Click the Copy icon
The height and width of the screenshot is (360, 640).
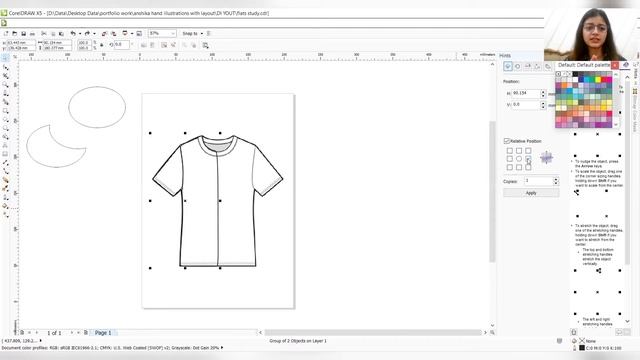(x=53, y=33)
